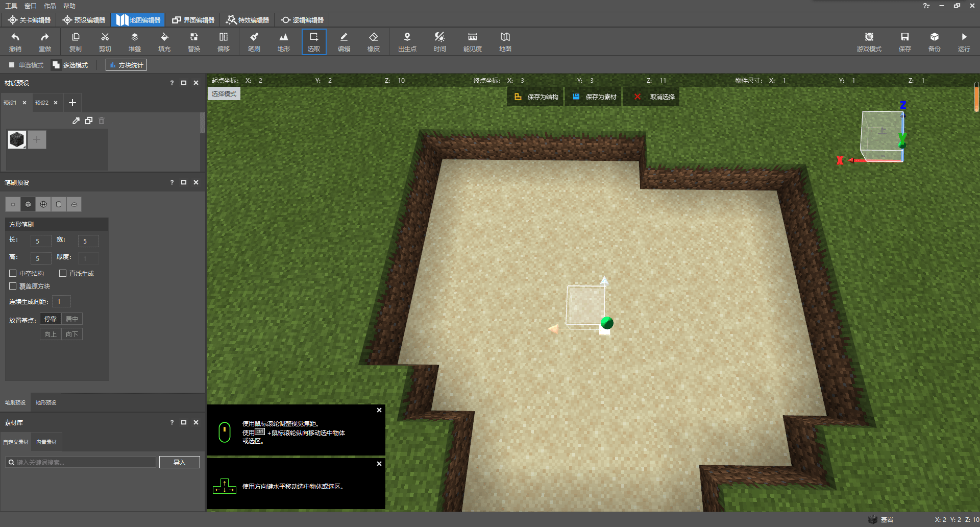Redo via the 重做 toolbar icon
This screenshot has width=980, height=527.
45,42
